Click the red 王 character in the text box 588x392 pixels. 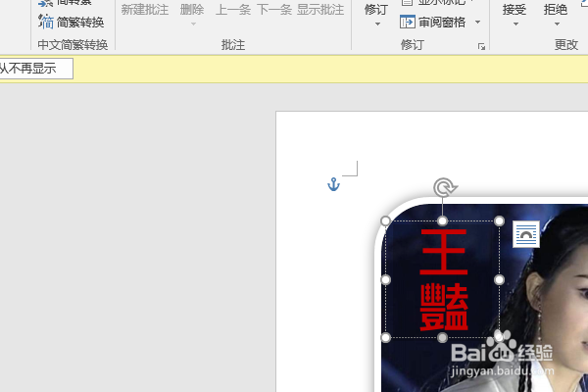click(444, 252)
